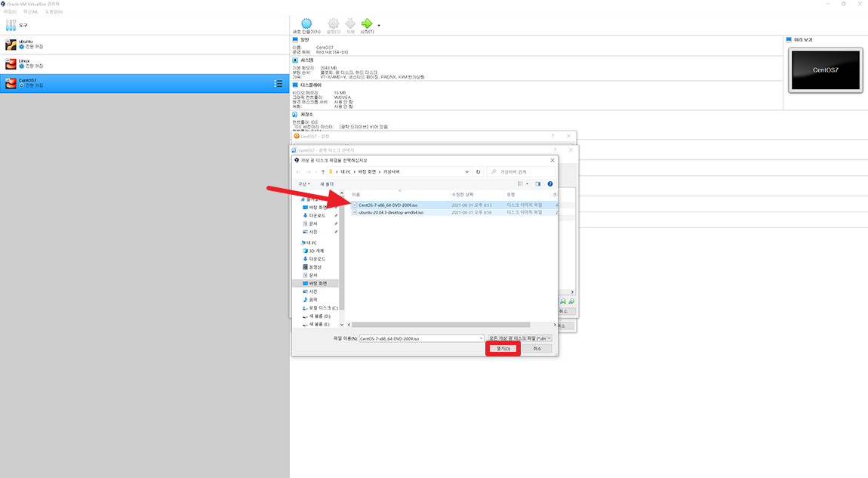Viewport: 868px width, 478px height.
Task: Click the 저장소 (Storage) section header
Action: pos(306,114)
